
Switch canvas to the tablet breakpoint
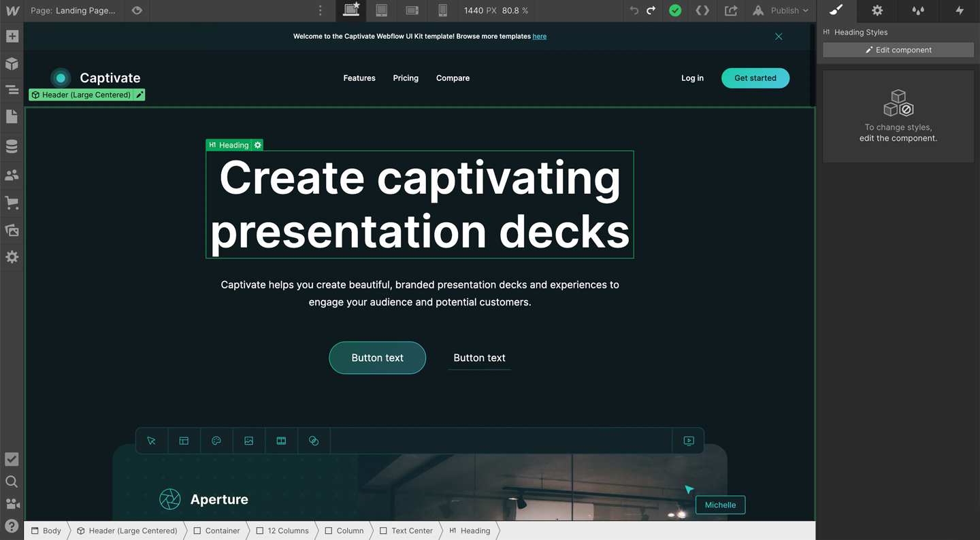381,11
